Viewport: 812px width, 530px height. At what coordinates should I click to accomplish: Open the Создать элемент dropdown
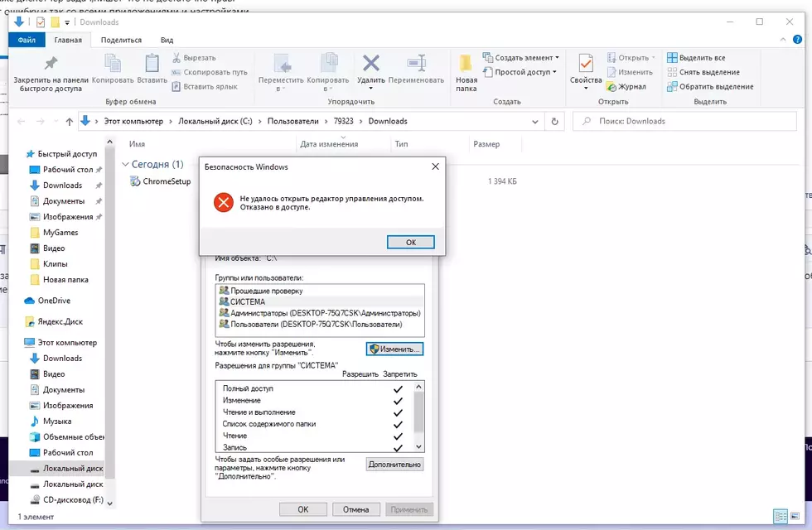click(x=521, y=57)
